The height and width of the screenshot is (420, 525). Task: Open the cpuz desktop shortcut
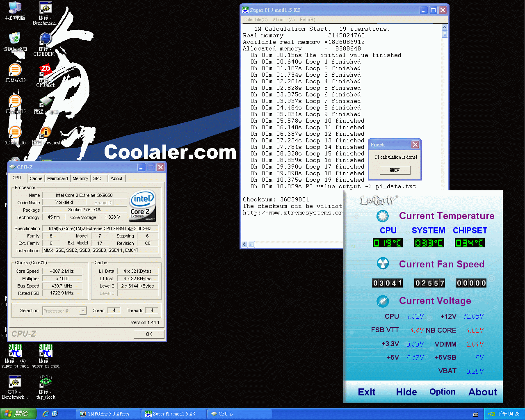[46, 104]
